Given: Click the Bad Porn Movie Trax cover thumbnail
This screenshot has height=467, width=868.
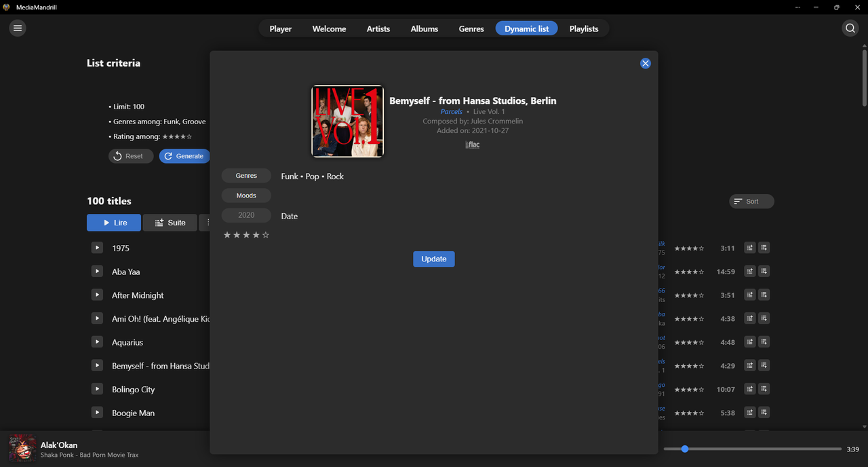Looking at the screenshot, I should click(x=22, y=448).
